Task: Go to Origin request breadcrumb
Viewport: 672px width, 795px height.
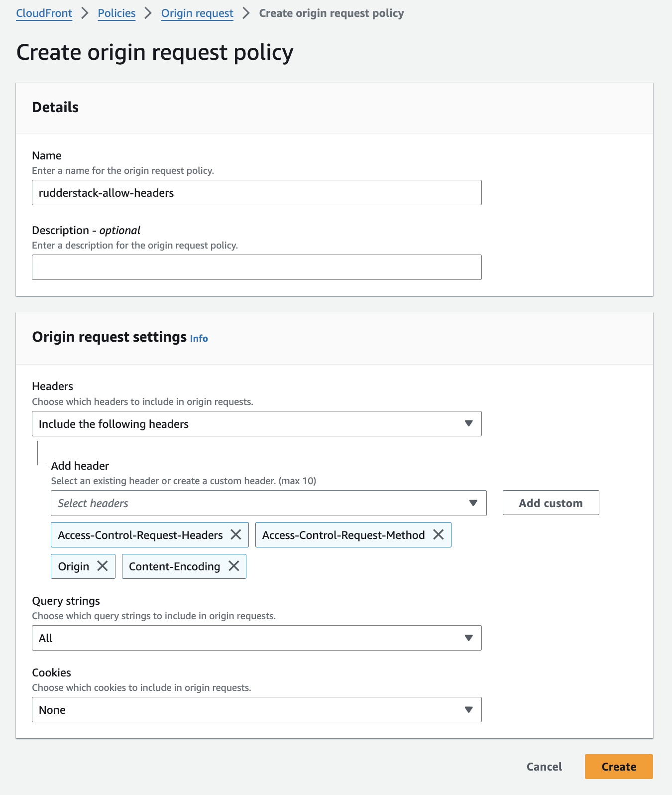Action: (197, 13)
